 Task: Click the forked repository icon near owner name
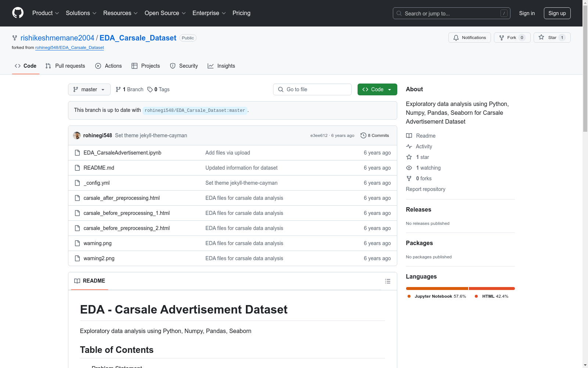[x=15, y=38]
